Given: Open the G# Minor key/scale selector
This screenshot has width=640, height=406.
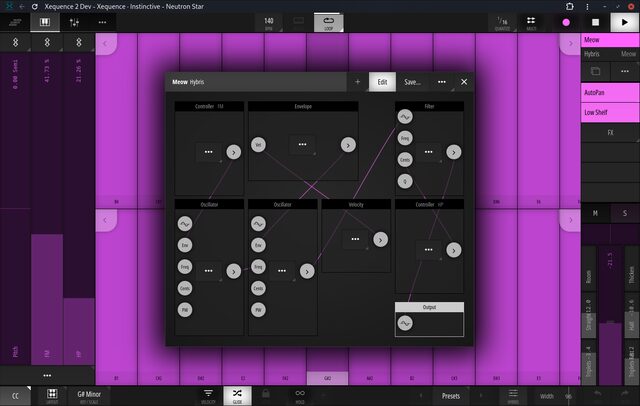Looking at the screenshot, I should [x=89, y=396].
